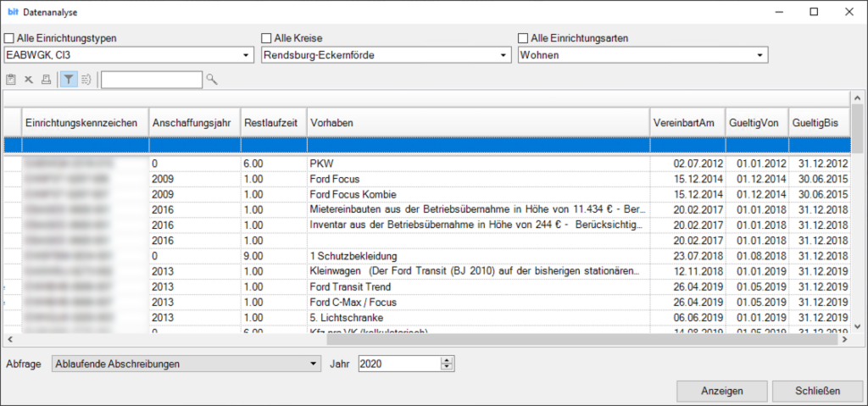868x406 pixels.
Task: Click the print icon in toolbar
Action: click(46, 80)
